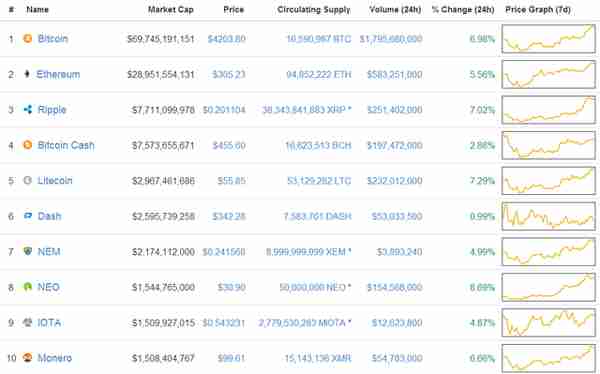Click the Bitcoin coin logo icon
The height and width of the screenshot is (374, 600).
click(x=28, y=38)
